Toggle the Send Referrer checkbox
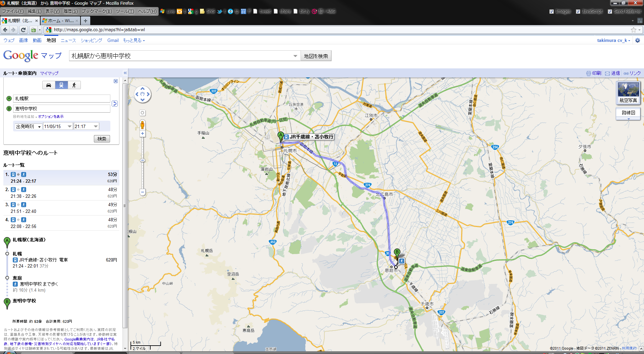The width and height of the screenshot is (644, 354). point(610,11)
